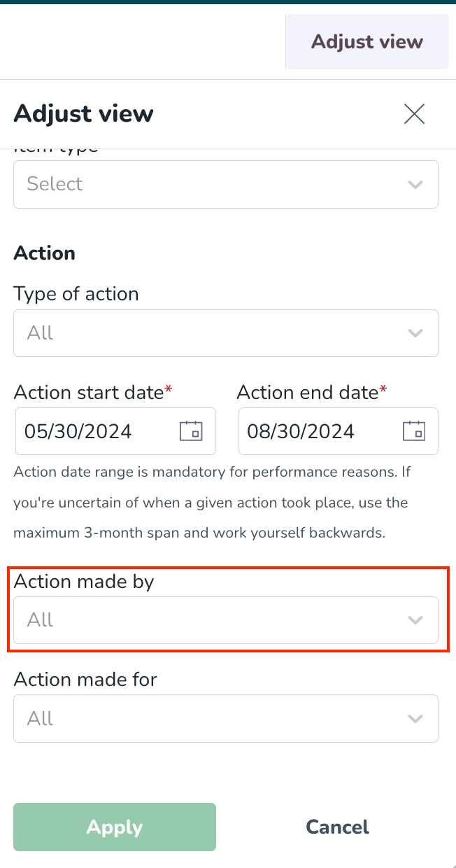Open the end date calendar picker
456x868 pixels.
point(414,430)
